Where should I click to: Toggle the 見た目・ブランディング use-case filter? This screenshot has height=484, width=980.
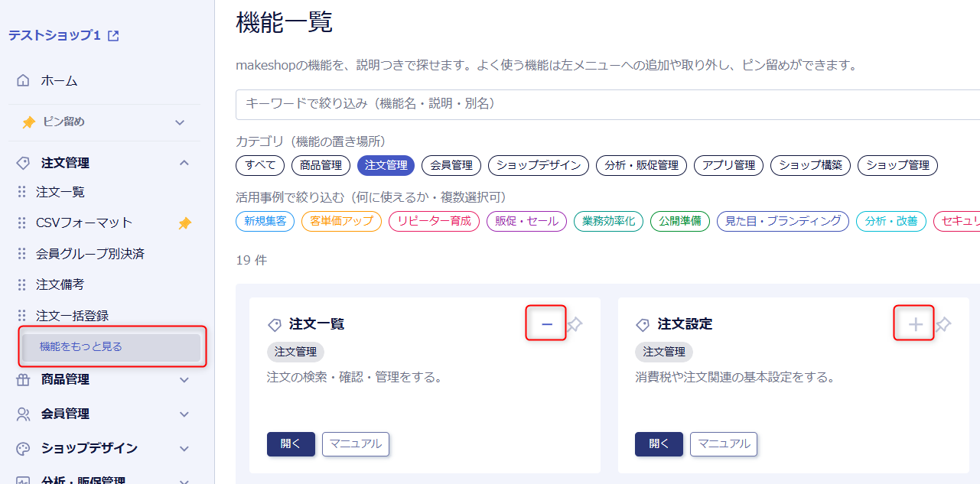[x=783, y=222]
